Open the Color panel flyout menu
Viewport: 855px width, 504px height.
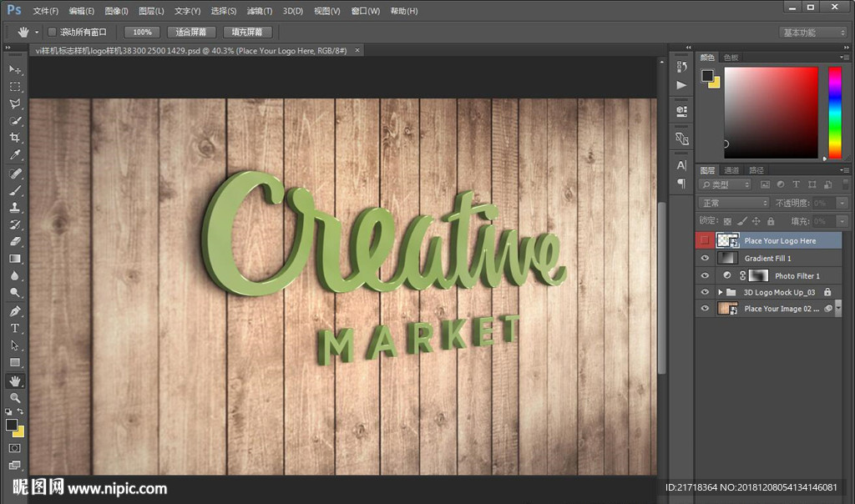pos(845,57)
